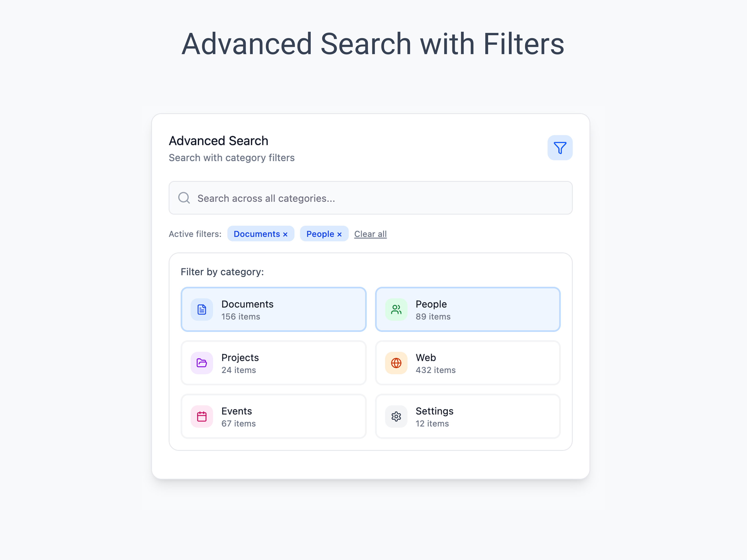Viewport: 747px width, 560px height.
Task: Click the purple Projects folder icon
Action: [x=201, y=363]
